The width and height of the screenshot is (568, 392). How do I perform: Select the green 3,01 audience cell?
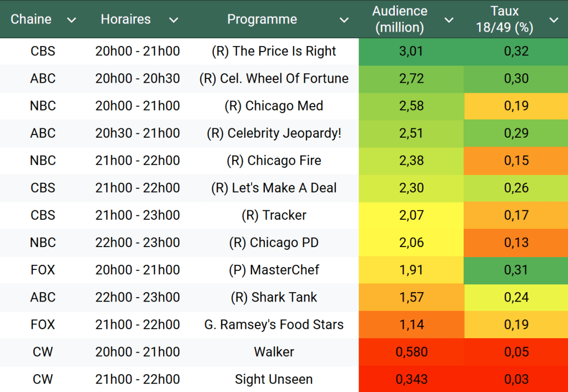tap(411, 52)
